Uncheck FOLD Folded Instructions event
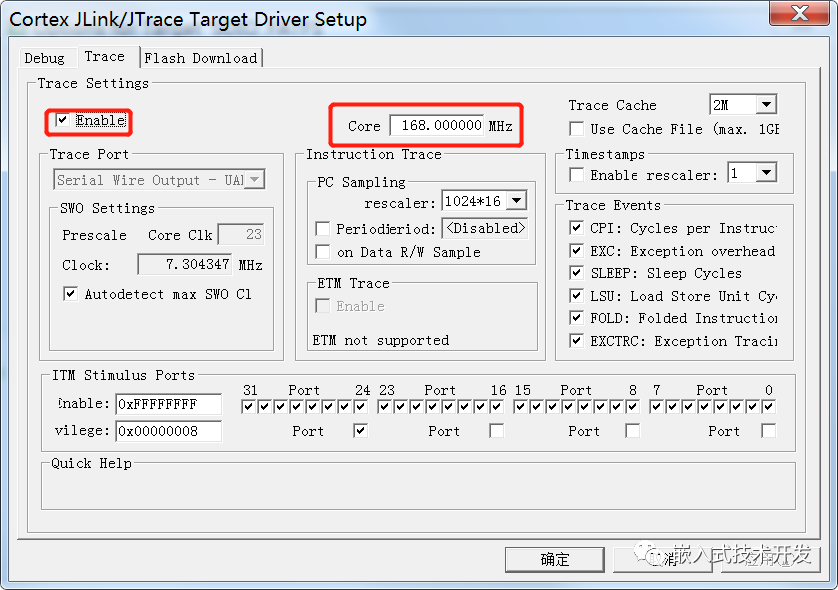The width and height of the screenshot is (838, 590). pos(576,317)
